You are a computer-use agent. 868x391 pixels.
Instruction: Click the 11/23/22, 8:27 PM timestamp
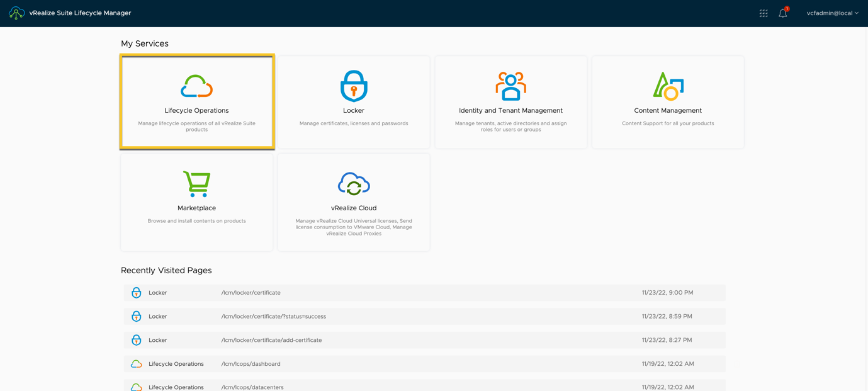pos(667,340)
